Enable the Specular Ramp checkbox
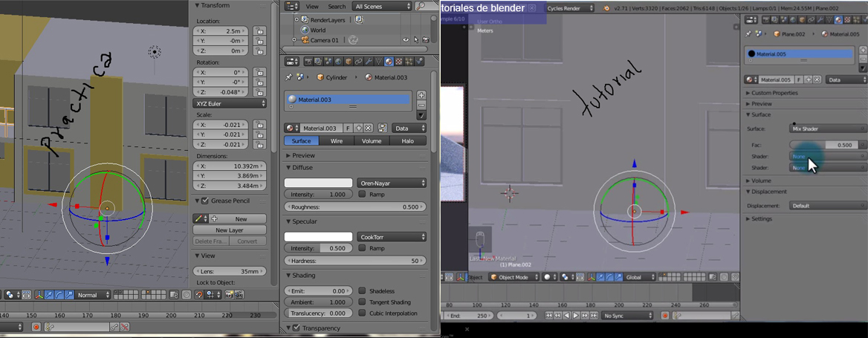Viewport: 868px width, 338px height. tap(362, 248)
